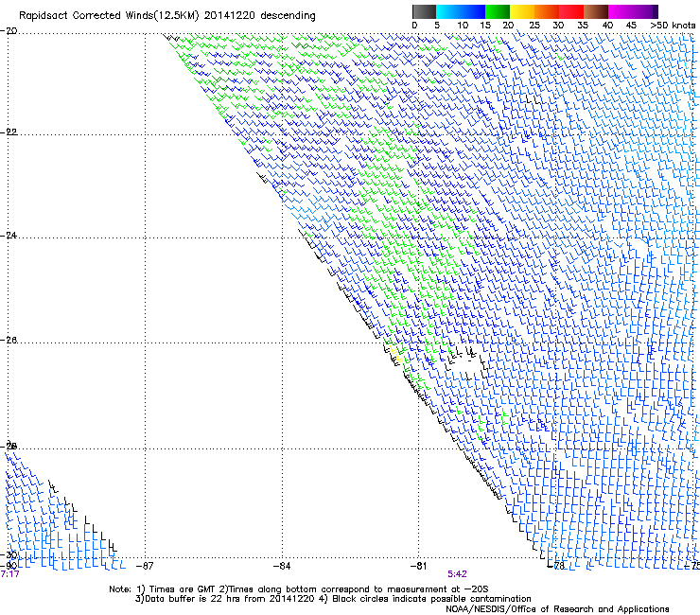Click the '>50 knots' legend label
Viewport: 700px width, 615px height.
[673, 26]
